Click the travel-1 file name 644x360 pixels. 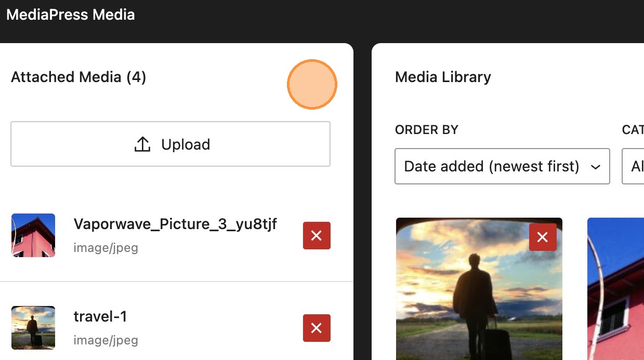[100, 316]
